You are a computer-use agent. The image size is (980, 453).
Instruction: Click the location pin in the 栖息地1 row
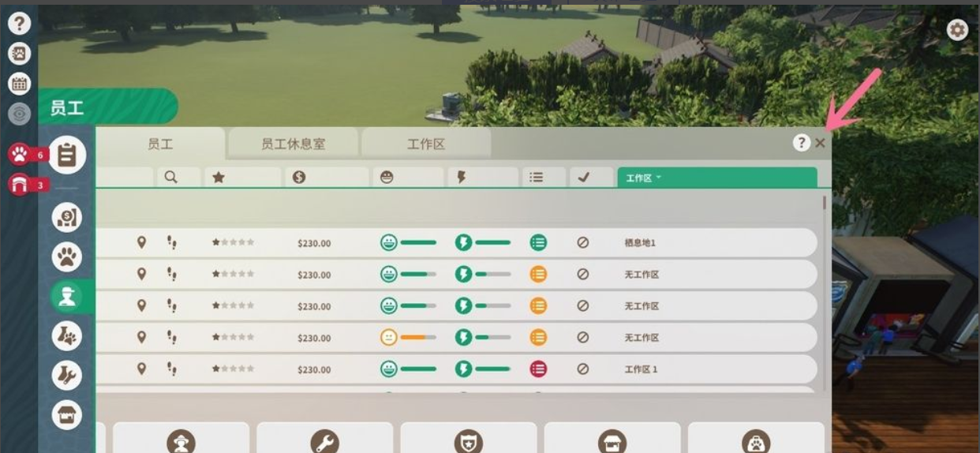coord(142,242)
